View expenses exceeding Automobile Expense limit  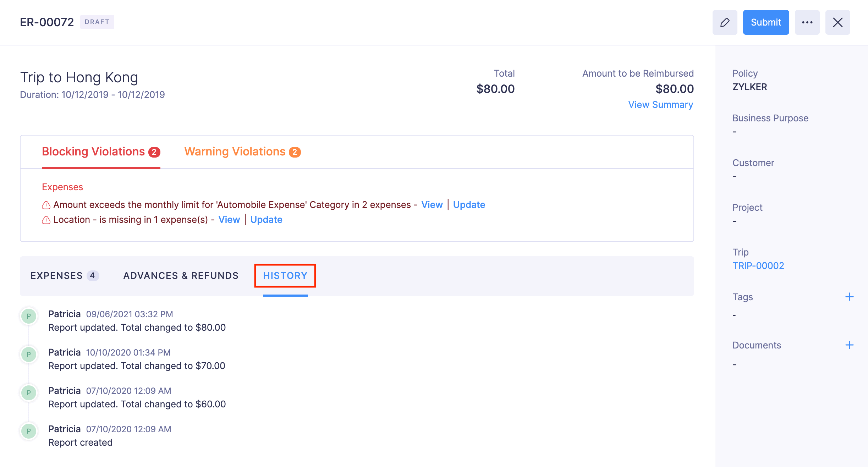[432, 205]
